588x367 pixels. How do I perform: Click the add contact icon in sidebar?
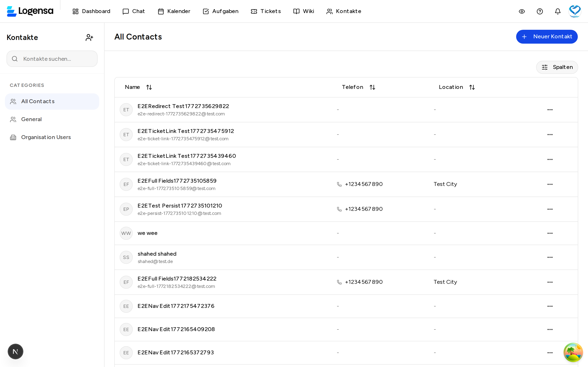coord(89,37)
